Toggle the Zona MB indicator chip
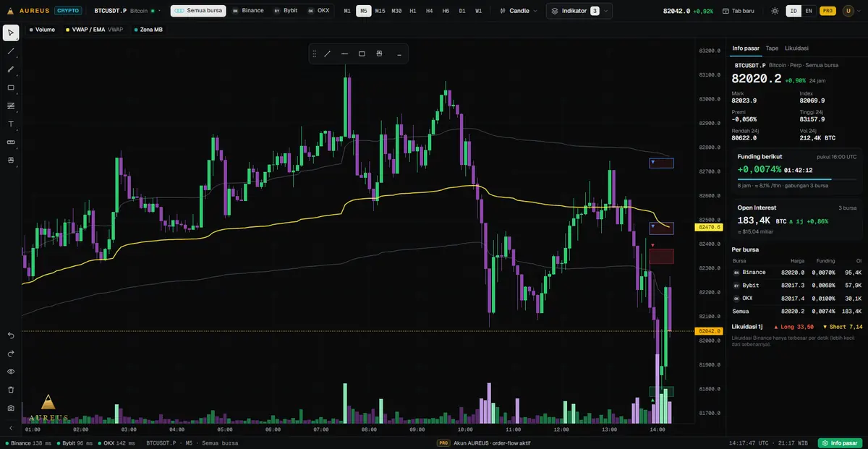This screenshot has width=868, height=449. (148, 30)
